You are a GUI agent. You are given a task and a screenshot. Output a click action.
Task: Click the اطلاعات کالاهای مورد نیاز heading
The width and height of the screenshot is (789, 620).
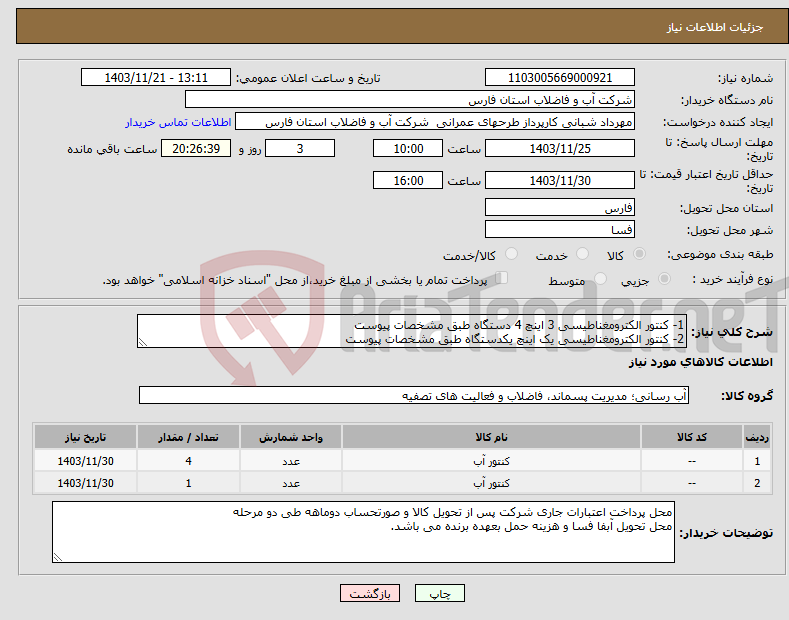[700, 362]
